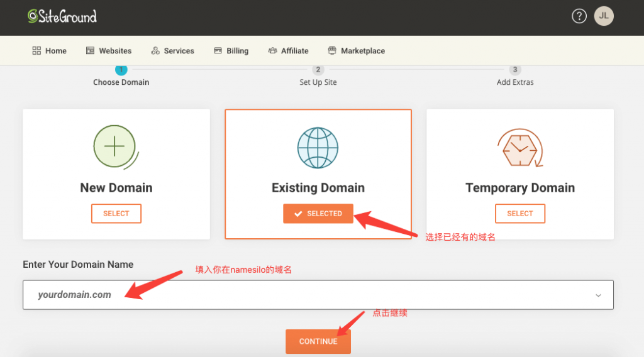644x357 pixels.
Task: Click the CONTINUE button
Action: 318,341
